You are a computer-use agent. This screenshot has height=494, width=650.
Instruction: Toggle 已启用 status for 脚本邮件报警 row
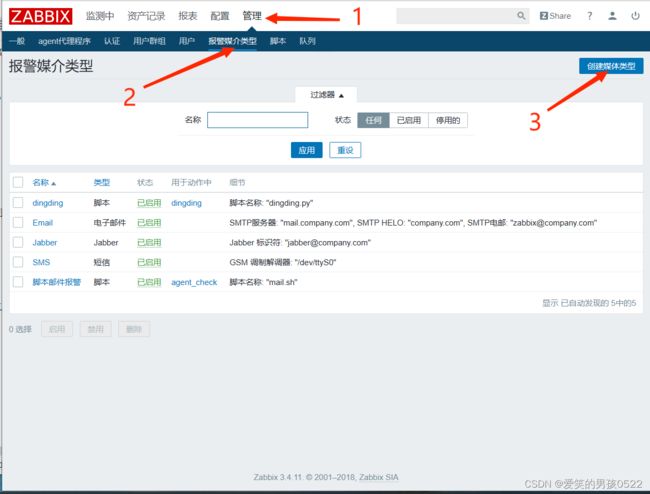click(149, 282)
